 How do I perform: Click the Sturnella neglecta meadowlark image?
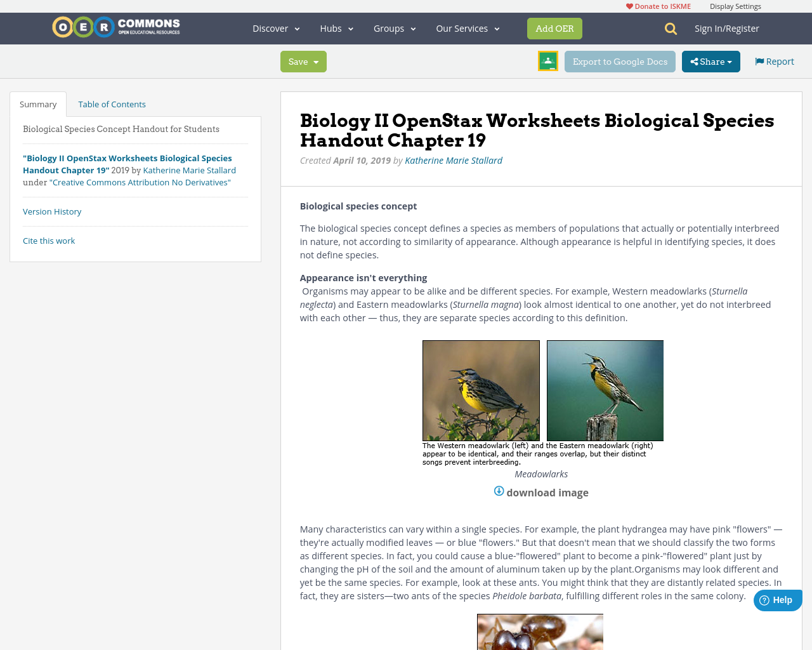(481, 390)
